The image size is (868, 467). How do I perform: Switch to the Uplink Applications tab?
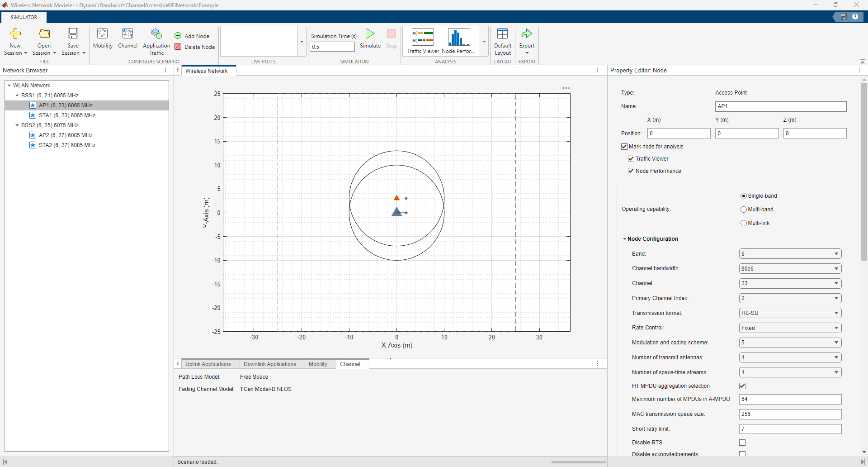click(x=208, y=364)
